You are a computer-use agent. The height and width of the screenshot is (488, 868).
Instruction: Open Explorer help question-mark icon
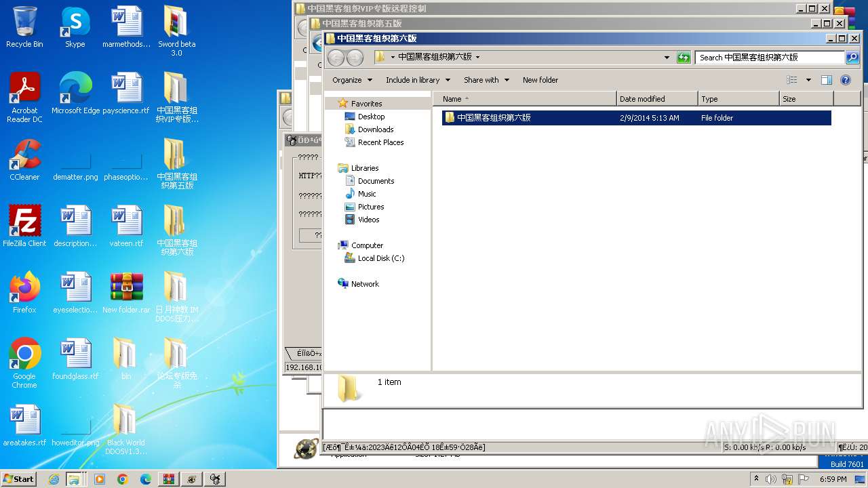point(846,80)
